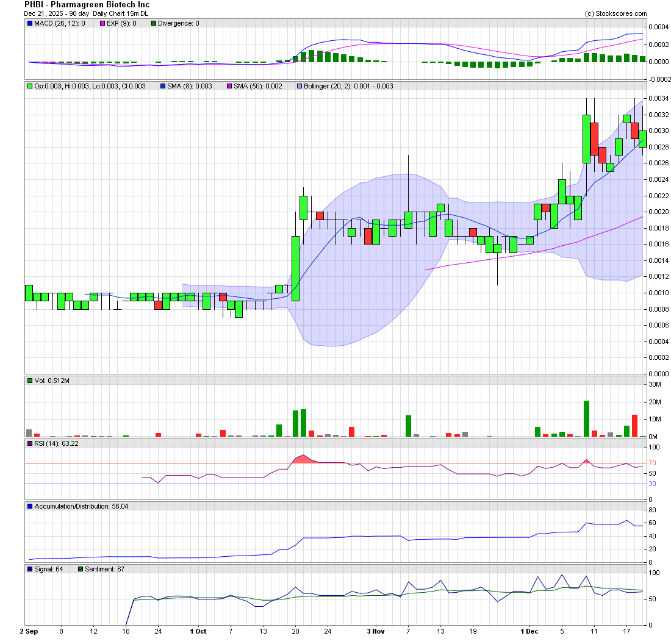The image size is (671, 644).
Task: Click the chart title PHBI - Pharmagreen Biotech Inc
Action: pyautogui.click(x=87, y=5)
